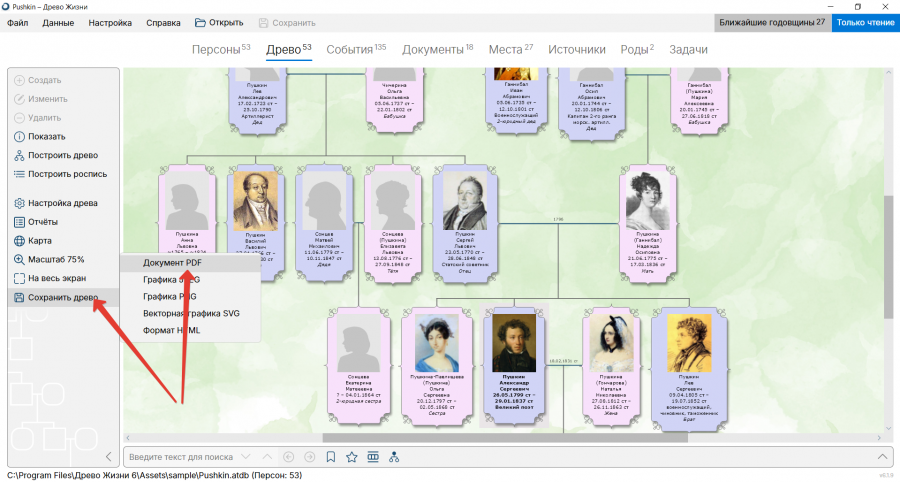Collapse the left sidebar with the chevron

[108, 457]
